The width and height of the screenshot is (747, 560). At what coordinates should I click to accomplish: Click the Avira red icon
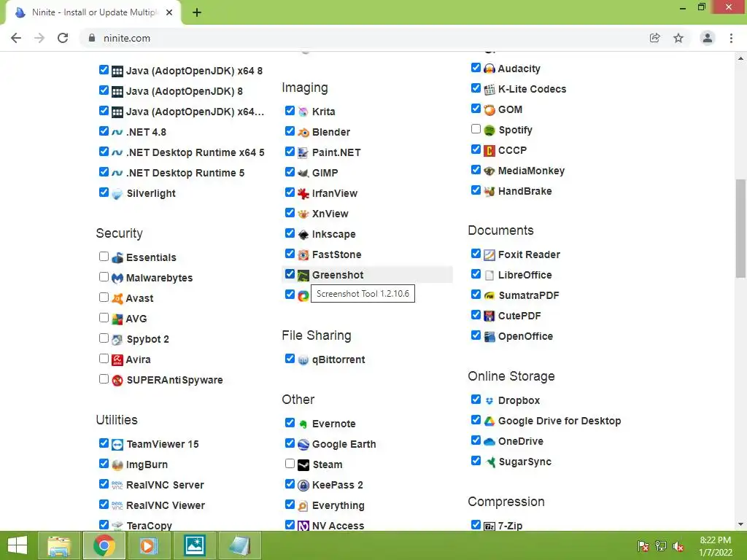(117, 360)
